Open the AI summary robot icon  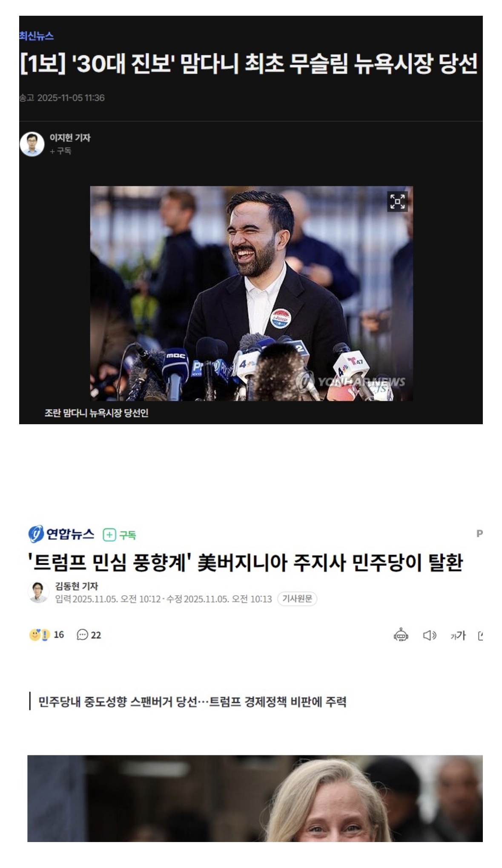click(401, 635)
